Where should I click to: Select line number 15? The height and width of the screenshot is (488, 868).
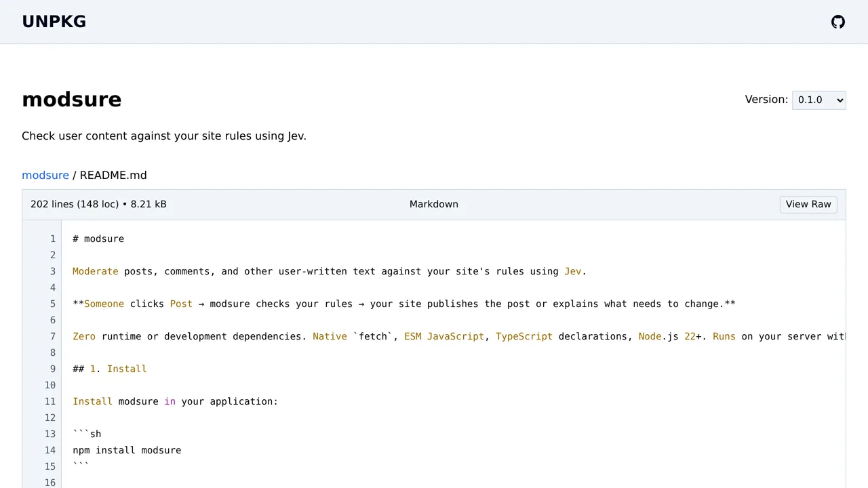click(x=50, y=466)
